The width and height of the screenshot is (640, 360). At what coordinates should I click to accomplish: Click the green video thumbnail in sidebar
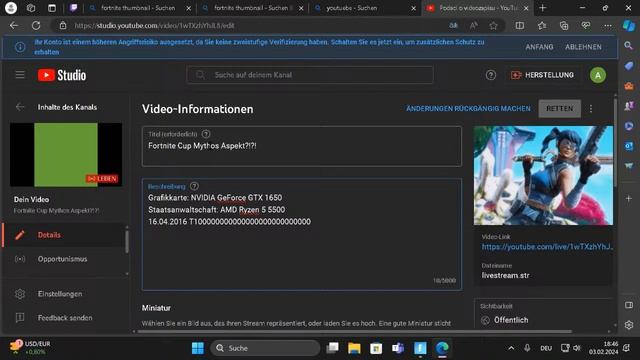66,155
